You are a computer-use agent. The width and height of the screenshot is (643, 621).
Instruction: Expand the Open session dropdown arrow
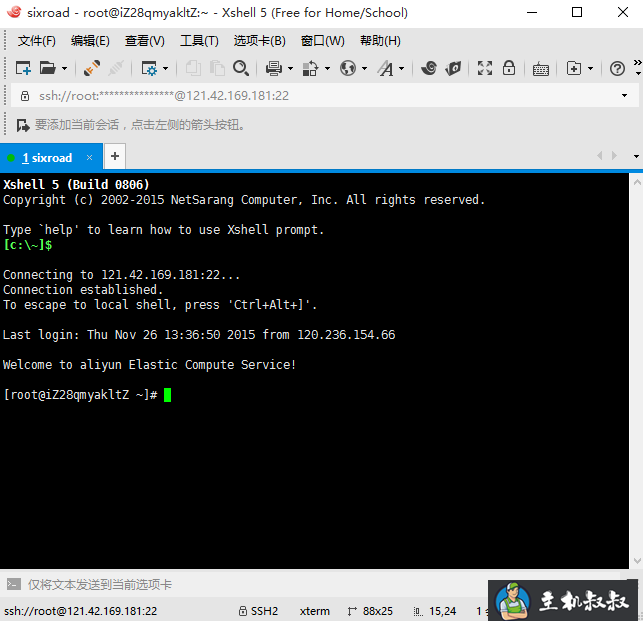tap(64, 68)
